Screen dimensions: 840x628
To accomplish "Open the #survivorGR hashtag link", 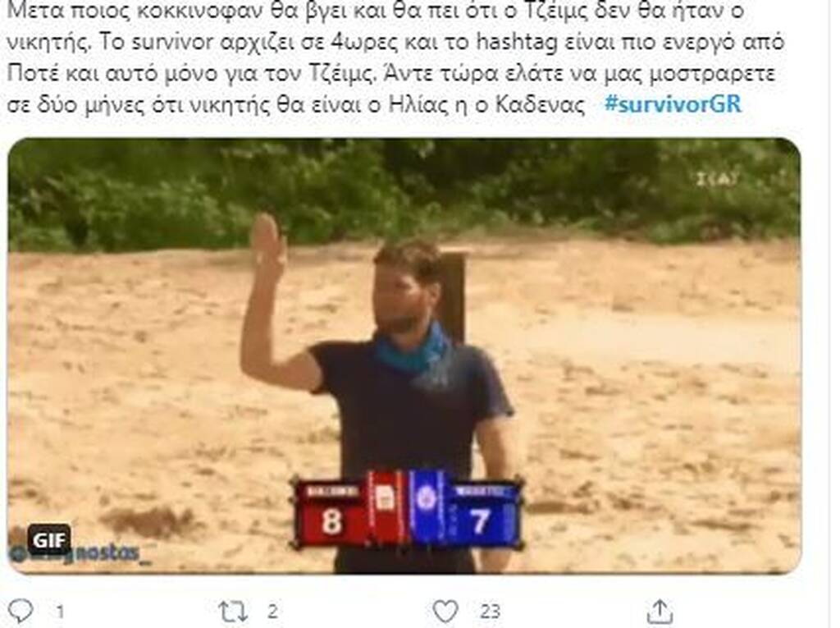I will 673,103.
